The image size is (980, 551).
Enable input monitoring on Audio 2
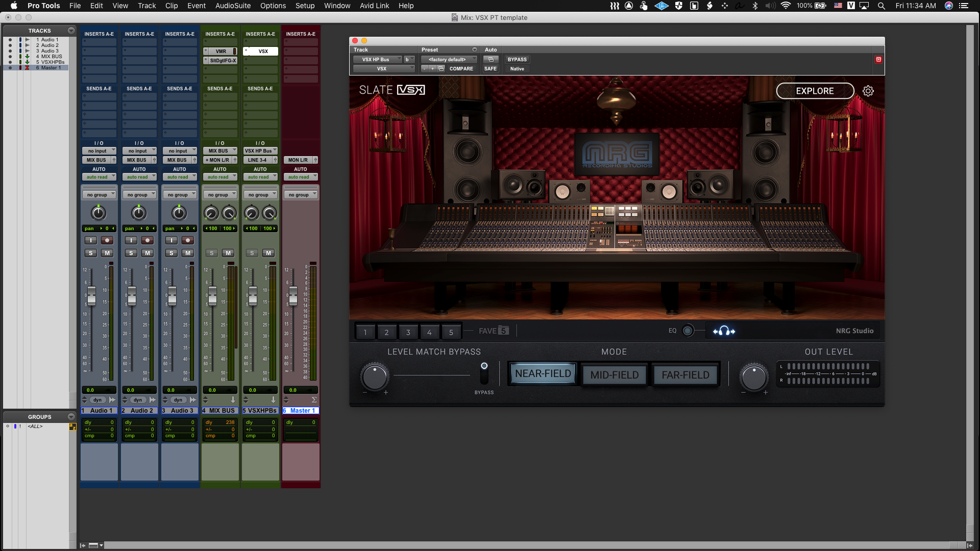[x=131, y=240]
